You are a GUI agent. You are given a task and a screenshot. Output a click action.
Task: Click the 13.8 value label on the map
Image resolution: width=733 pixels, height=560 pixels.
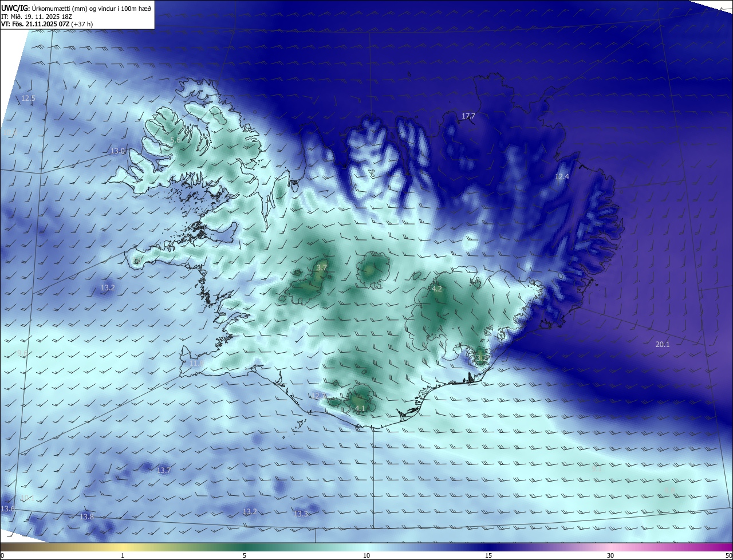click(86, 516)
